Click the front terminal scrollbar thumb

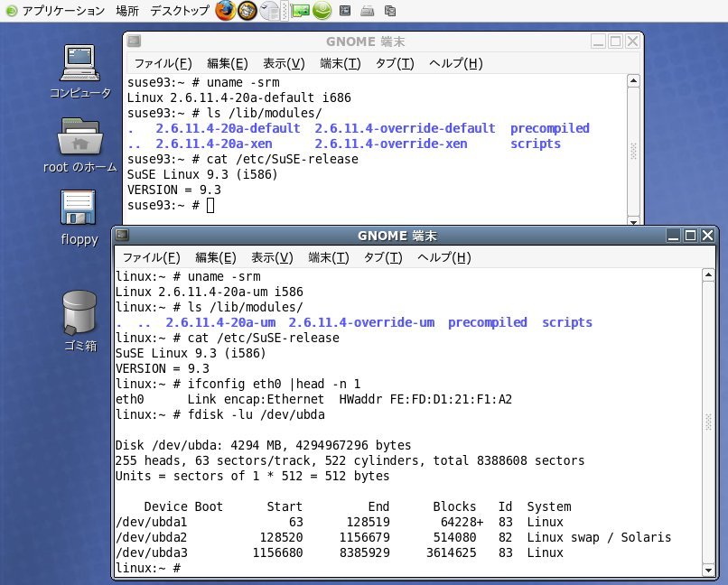708,422
